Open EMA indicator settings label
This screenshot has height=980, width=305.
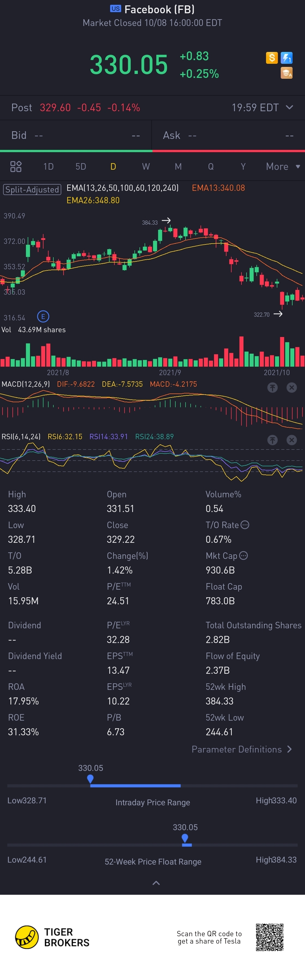tap(123, 188)
